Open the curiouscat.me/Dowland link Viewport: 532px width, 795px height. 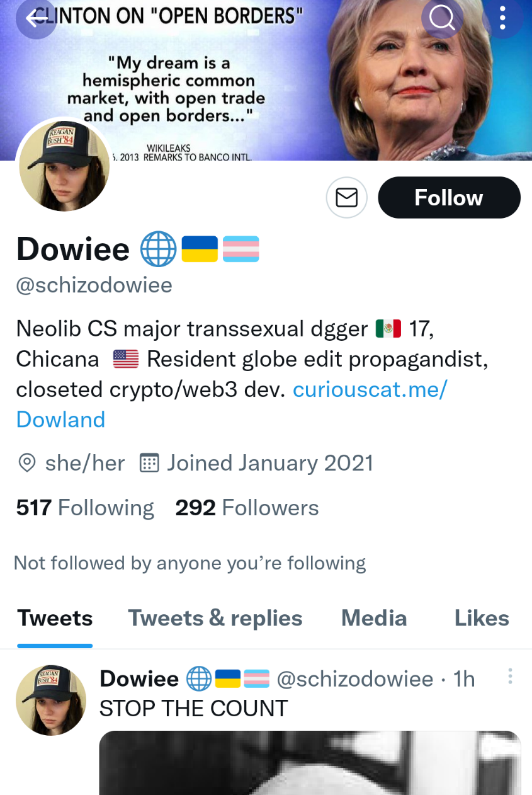[232, 404]
